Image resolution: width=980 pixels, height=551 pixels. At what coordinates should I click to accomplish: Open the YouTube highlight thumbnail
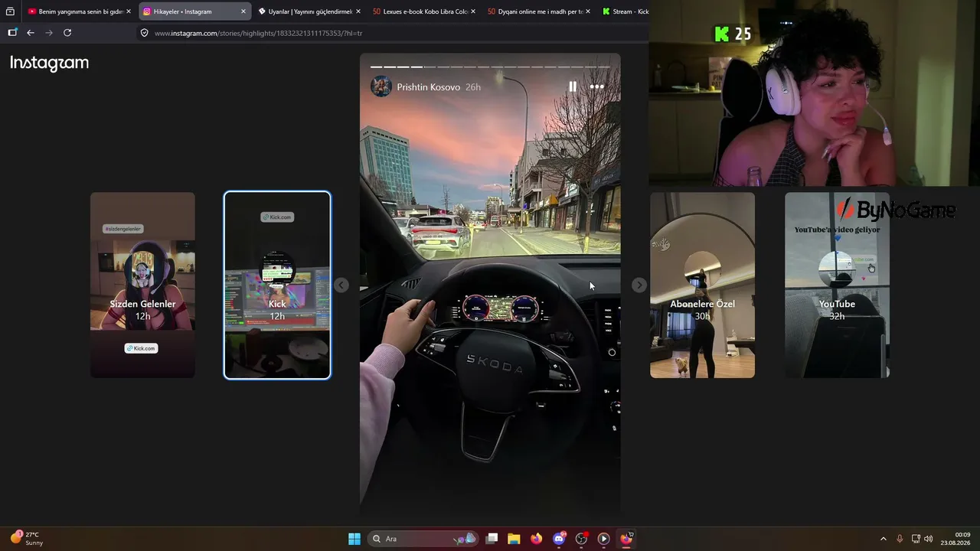[837, 285]
